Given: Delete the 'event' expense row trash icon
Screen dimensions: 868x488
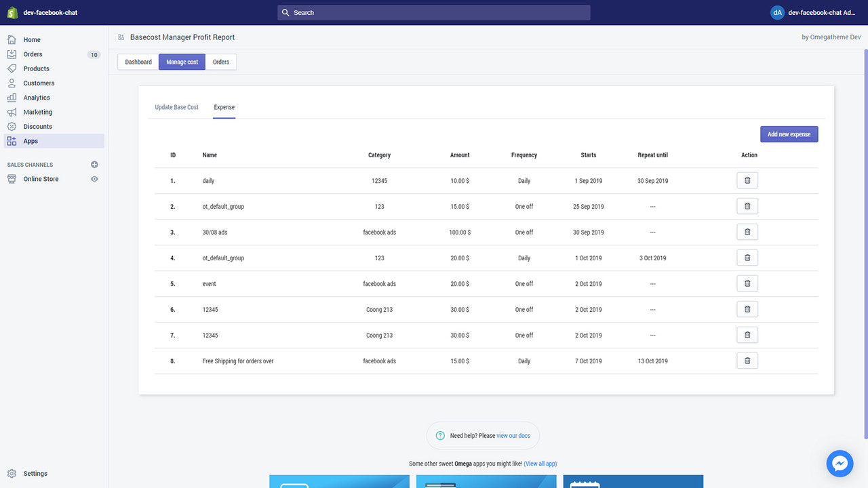Looking at the screenshot, I should pyautogui.click(x=747, y=283).
